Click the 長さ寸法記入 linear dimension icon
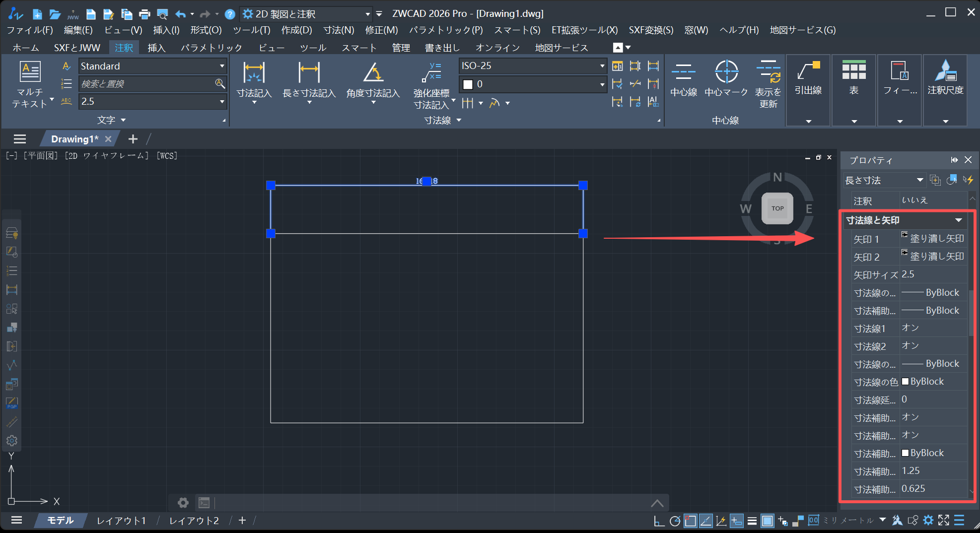Screen dimensions: 980x533 point(309,73)
